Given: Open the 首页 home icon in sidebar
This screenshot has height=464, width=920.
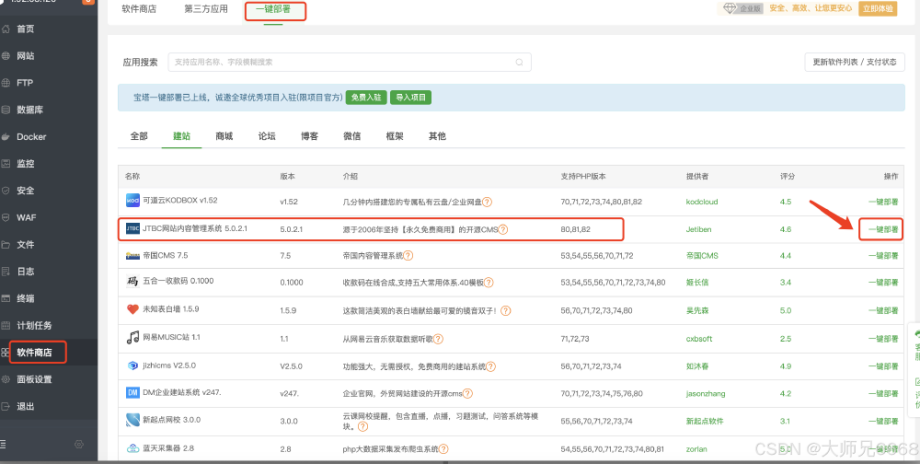Looking at the screenshot, I should pyautogui.click(x=5, y=29).
